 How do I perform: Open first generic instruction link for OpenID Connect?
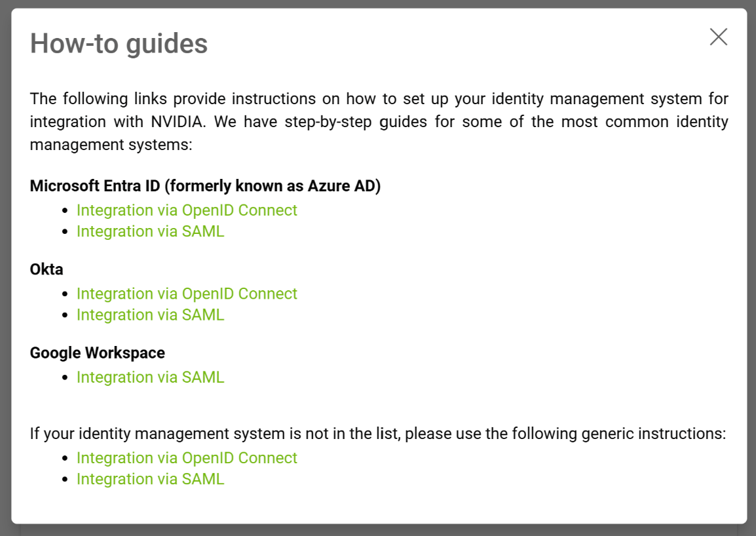point(187,457)
